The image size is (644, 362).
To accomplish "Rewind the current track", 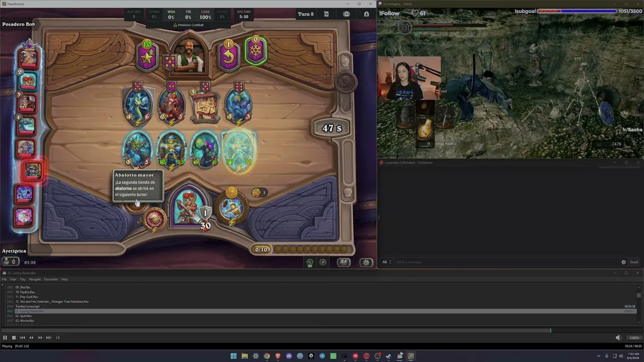I will point(31,338).
